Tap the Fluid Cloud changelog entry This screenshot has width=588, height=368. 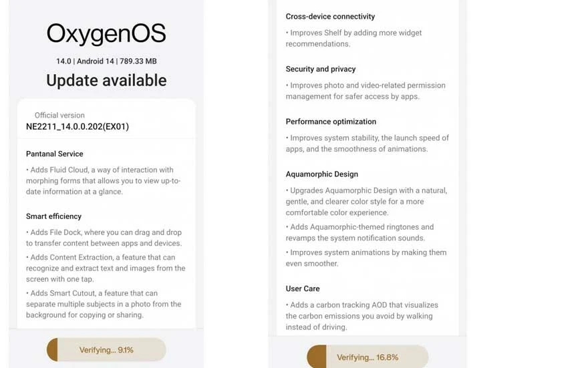pos(104,180)
